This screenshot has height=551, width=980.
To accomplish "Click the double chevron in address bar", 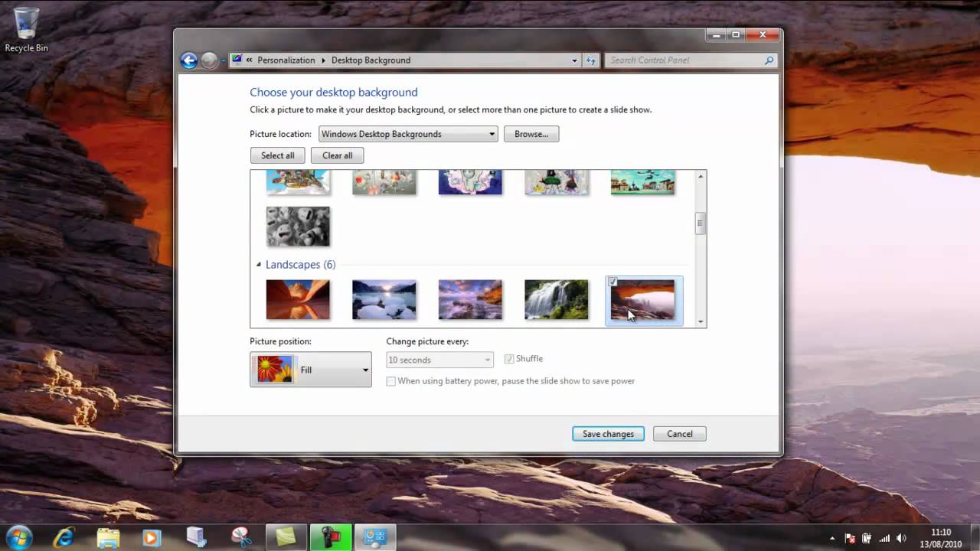I will (249, 60).
